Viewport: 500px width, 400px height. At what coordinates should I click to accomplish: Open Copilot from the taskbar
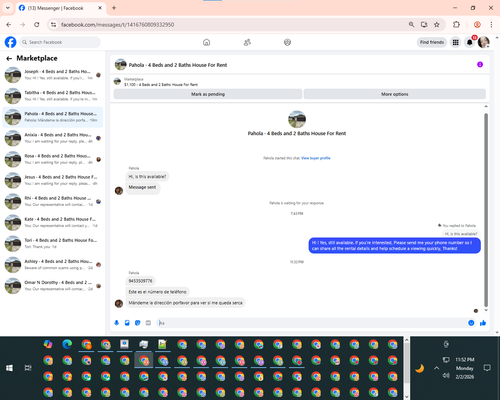48,344
